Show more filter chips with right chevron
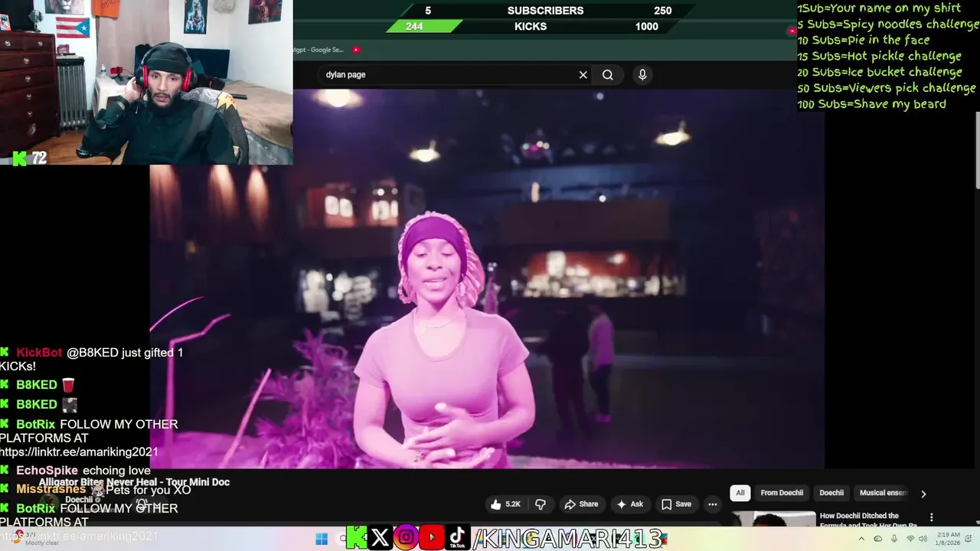This screenshot has height=551, width=980. (923, 494)
